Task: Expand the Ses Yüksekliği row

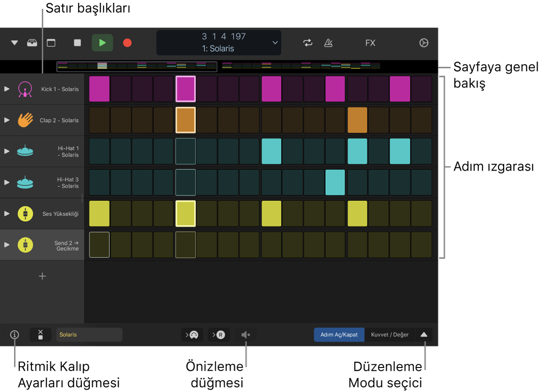Action: point(7,214)
